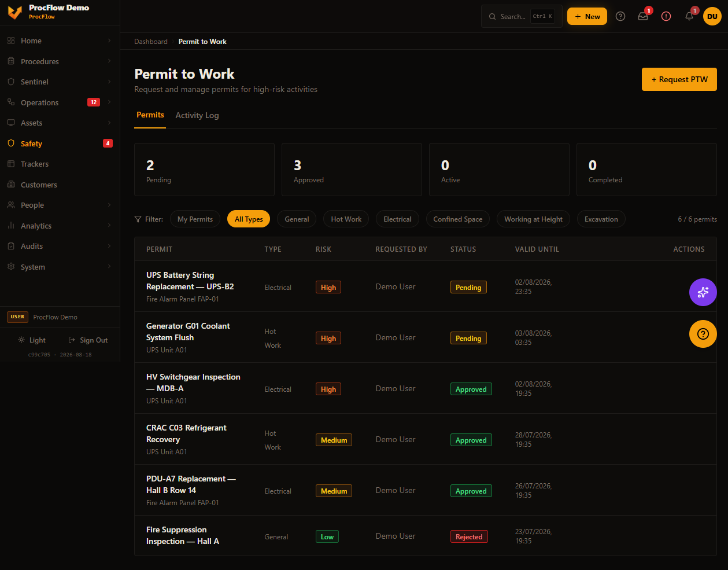The height and width of the screenshot is (570, 728).
Task: Filter permits by Hot Work
Action: [x=346, y=219]
